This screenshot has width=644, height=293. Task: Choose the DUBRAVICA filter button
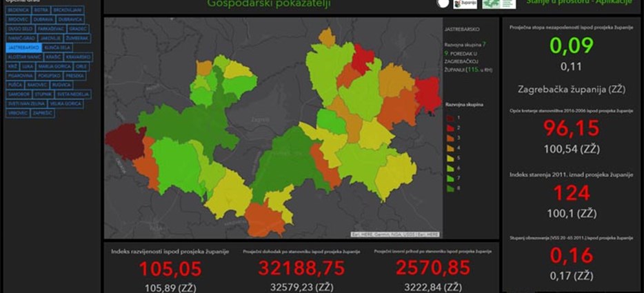70,19
